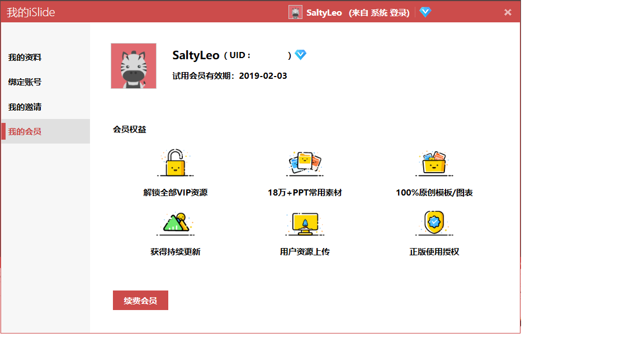Click the diamond badge next to the UID
Viewport: 644px width, 362px height.
(301, 55)
